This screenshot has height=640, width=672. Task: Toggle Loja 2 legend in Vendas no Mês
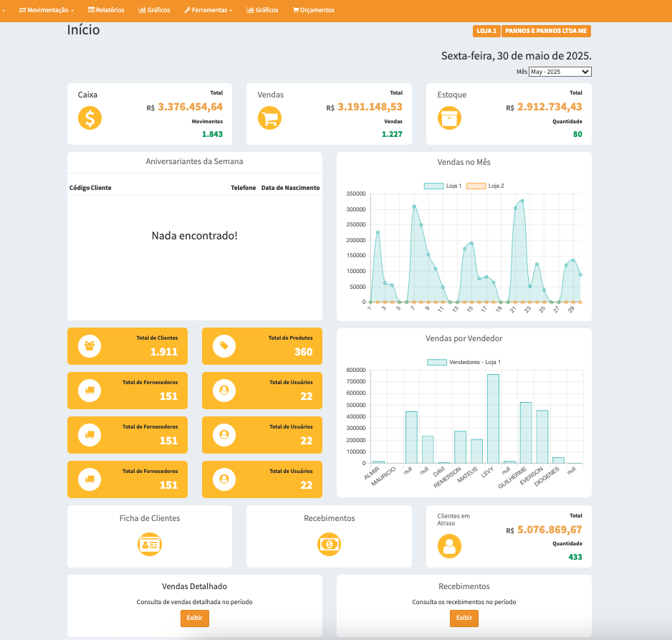click(485, 186)
